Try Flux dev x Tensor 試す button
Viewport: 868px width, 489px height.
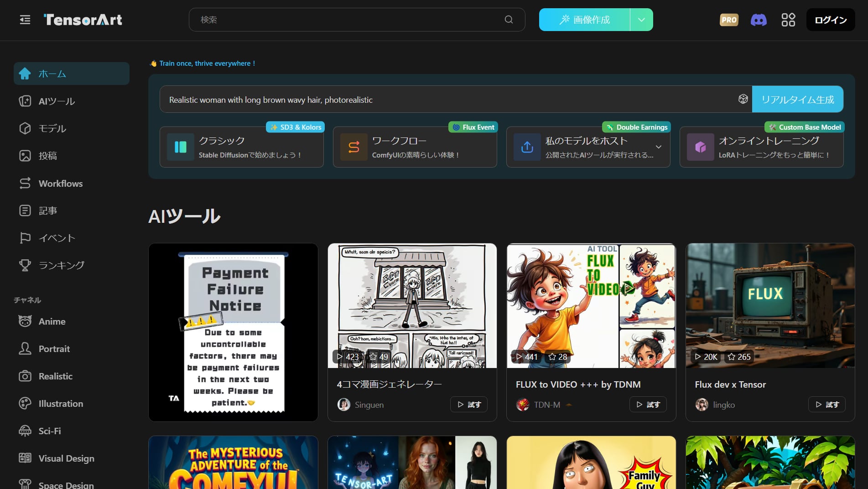point(827,405)
